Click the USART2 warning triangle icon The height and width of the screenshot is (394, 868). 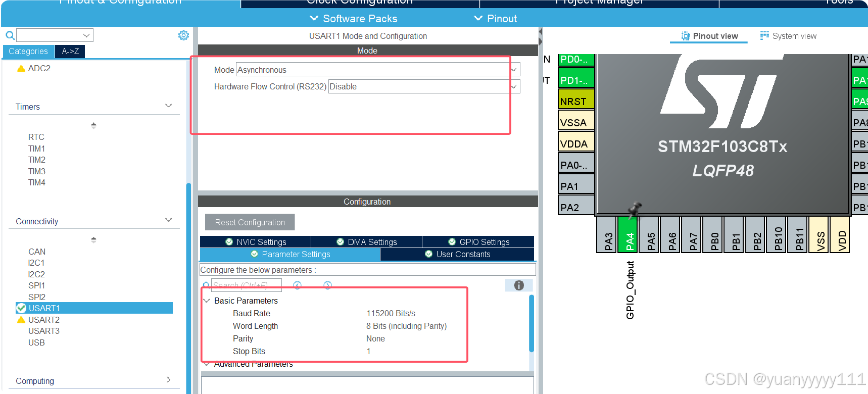[21, 320]
